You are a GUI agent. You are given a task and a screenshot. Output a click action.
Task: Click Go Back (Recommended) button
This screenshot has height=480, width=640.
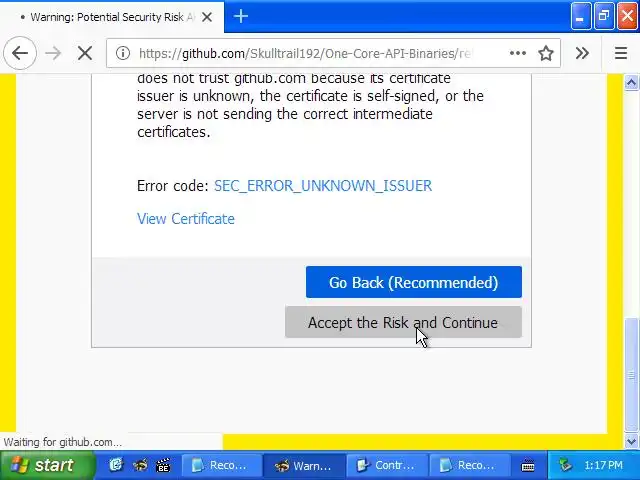pos(413,282)
